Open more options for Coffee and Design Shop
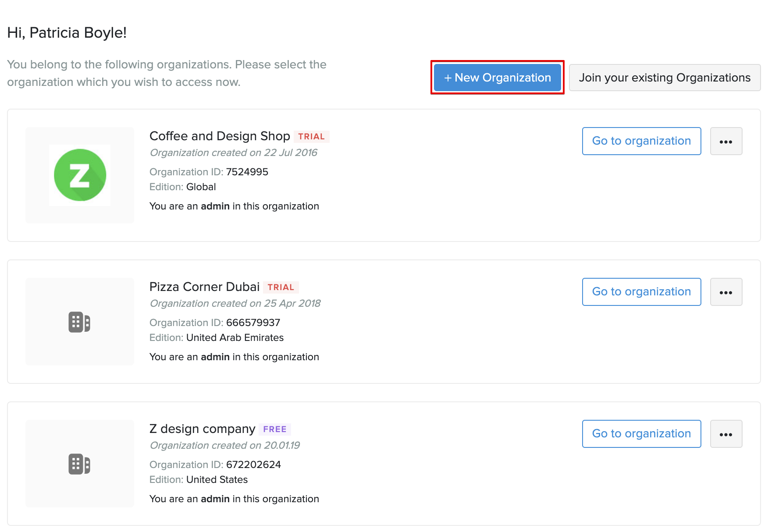The width and height of the screenshot is (768, 532). click(x=725, y=141)
